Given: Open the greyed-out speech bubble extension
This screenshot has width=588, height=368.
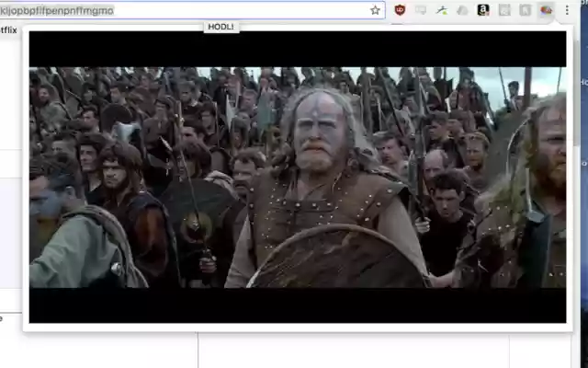Looking at the screenshot, I should pyautogui.click(x=421, y=10).
